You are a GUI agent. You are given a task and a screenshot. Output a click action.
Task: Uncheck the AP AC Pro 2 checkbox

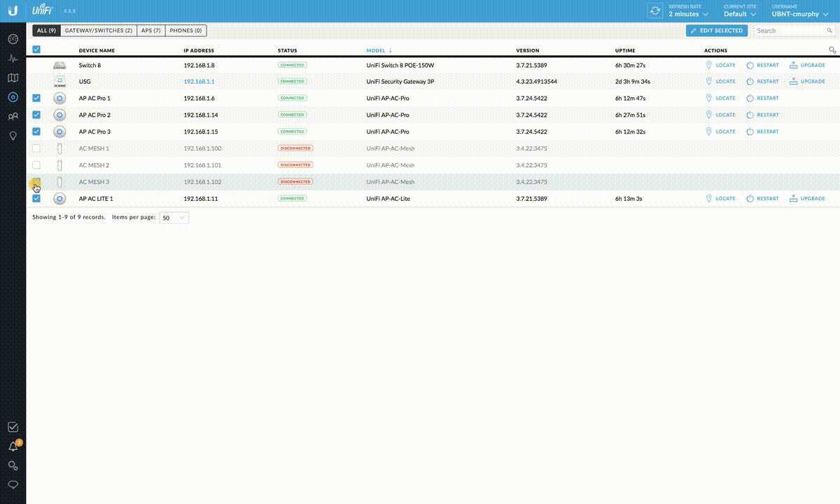[36, 115]
